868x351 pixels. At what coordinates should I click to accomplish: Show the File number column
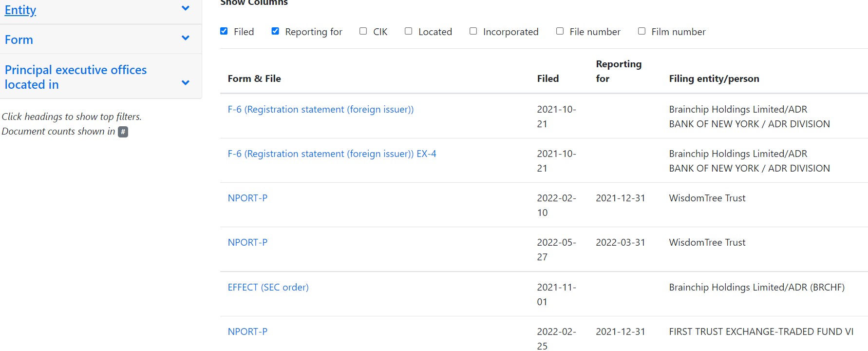(x=560, y=31)
